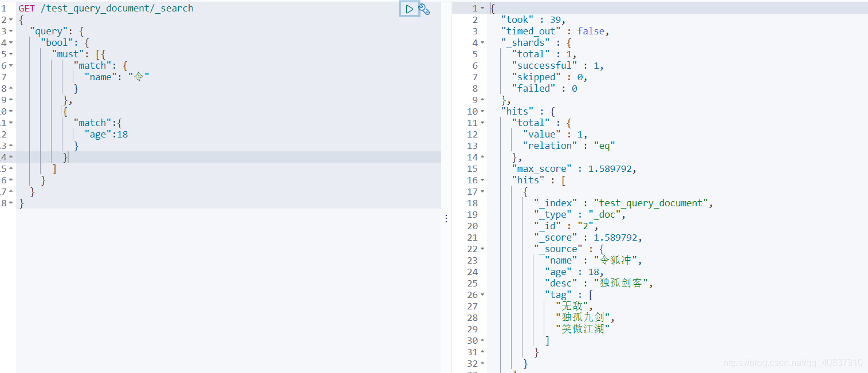Collapse the "_source" object in response
868x373 pixels.
[x=482, y=249]
